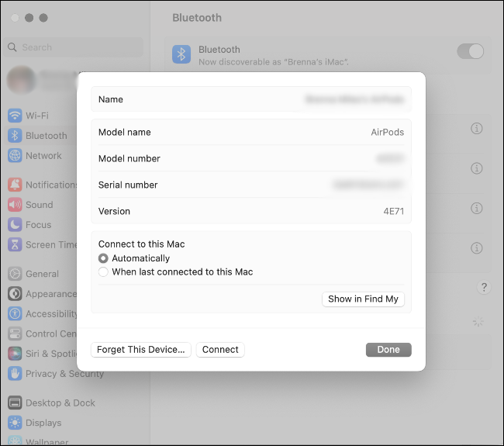Open Focus settings label

tap(39, 225)
